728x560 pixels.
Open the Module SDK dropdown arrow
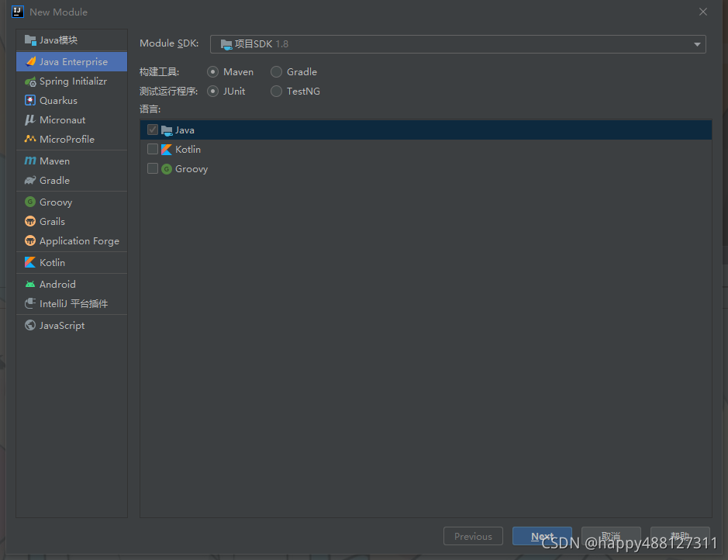(x=697, y=44)
